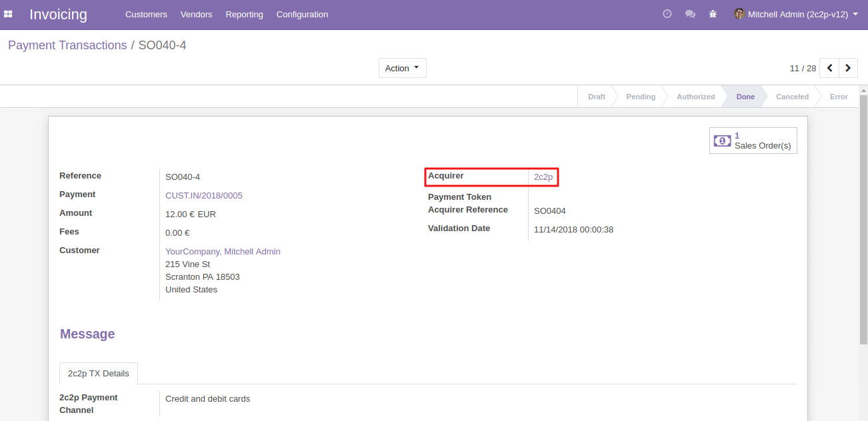The height and width of the screenshot is (421, 868).
Task: Go to next record arrow
Action: (848, 68)
